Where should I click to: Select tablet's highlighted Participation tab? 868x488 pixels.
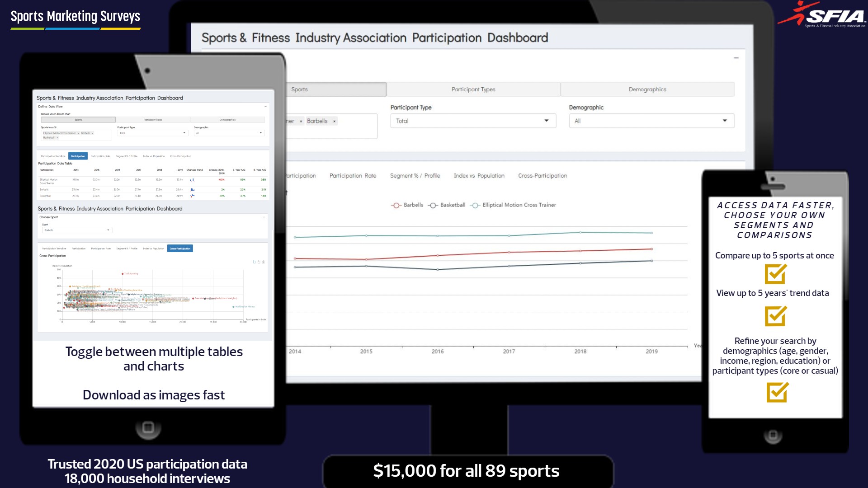[x=78, y=156]
